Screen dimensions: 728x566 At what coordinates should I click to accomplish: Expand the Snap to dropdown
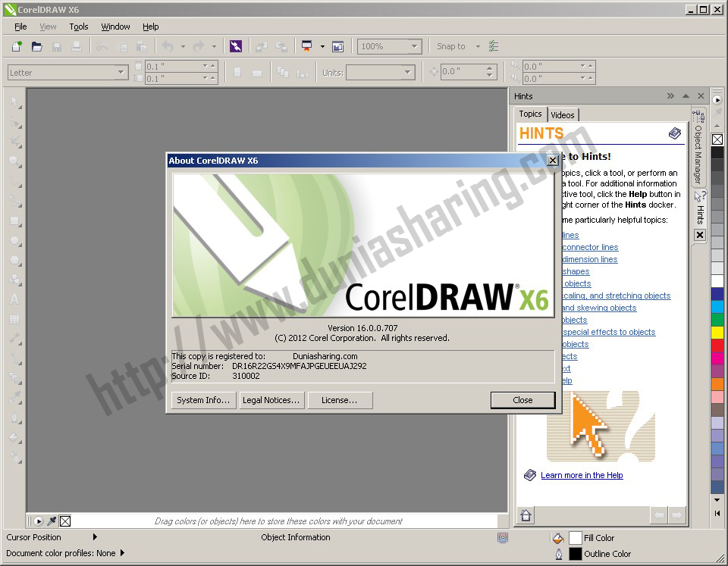coord(478,46)
